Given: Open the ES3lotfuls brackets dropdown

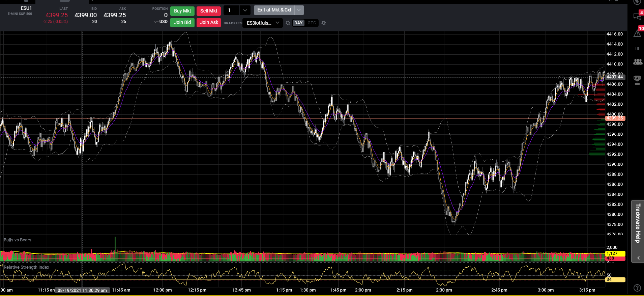Looking at the screenshot, I should click(263, 23).
